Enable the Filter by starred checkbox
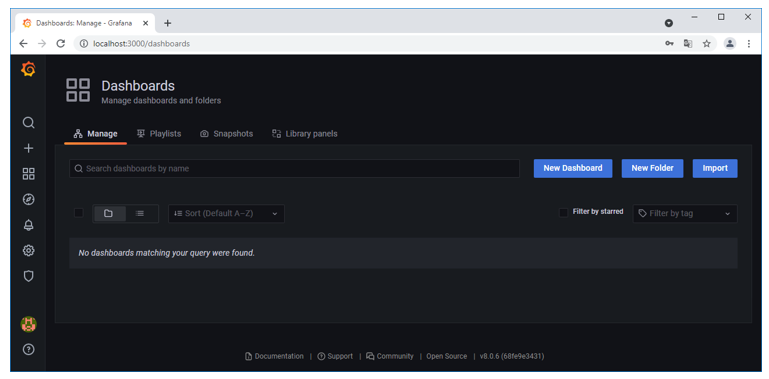 point(564,212)
